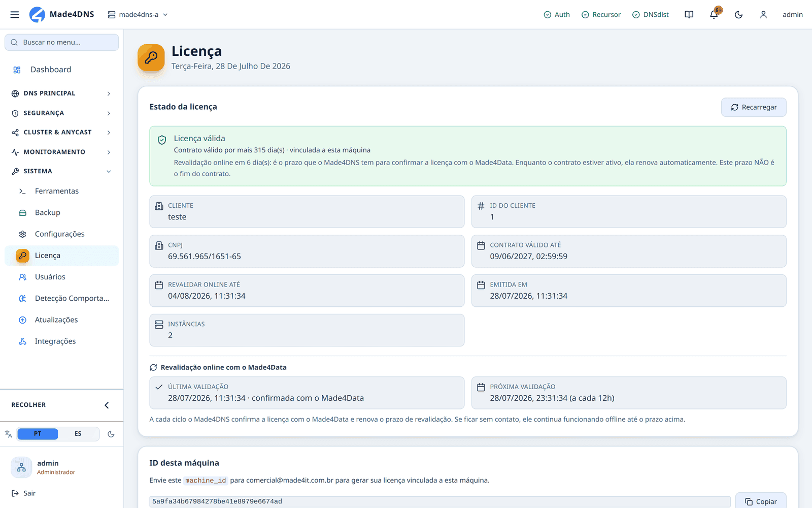812x508 pixels.
Task: Check DNSdist service status indicator
Action: (x=651, y=15)
